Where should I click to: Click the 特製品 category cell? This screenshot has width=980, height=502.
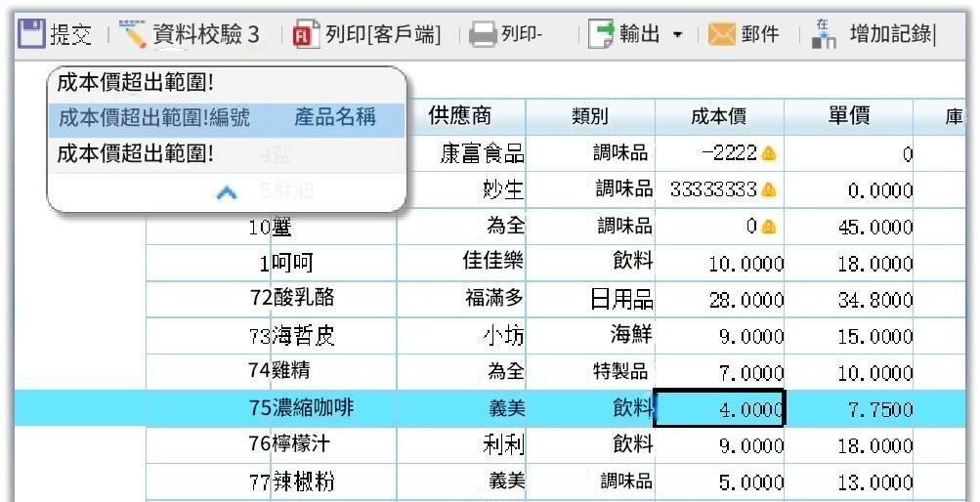[590, 372]
